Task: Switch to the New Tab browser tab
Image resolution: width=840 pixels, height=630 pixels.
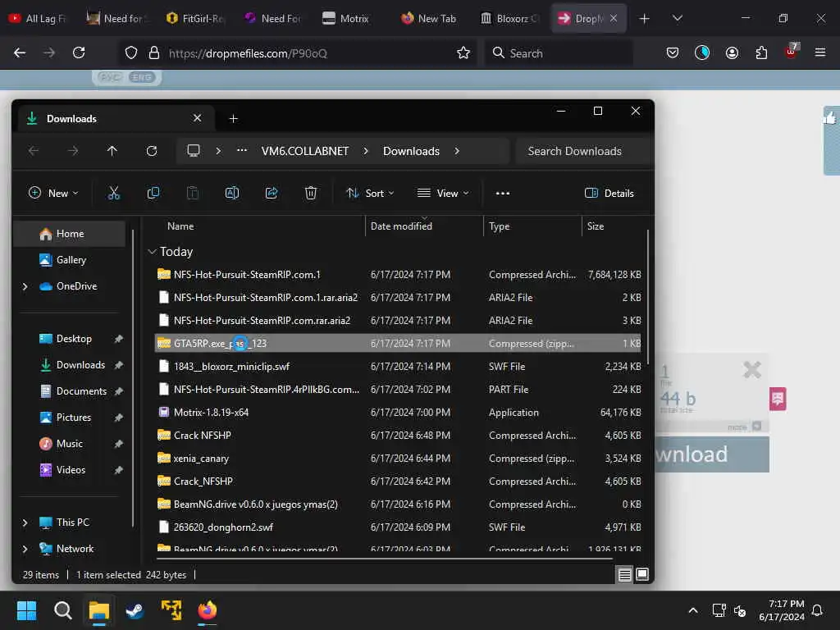Action: pyautogui.click(x=428, y=18)
